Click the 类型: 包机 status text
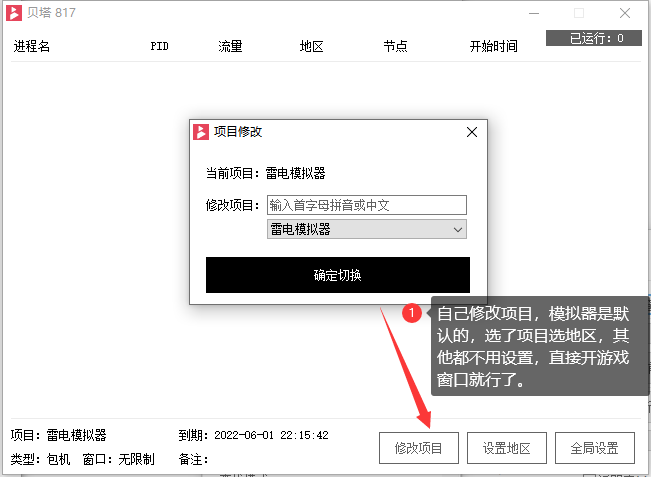The image size is (651, 477). (40, 459)
